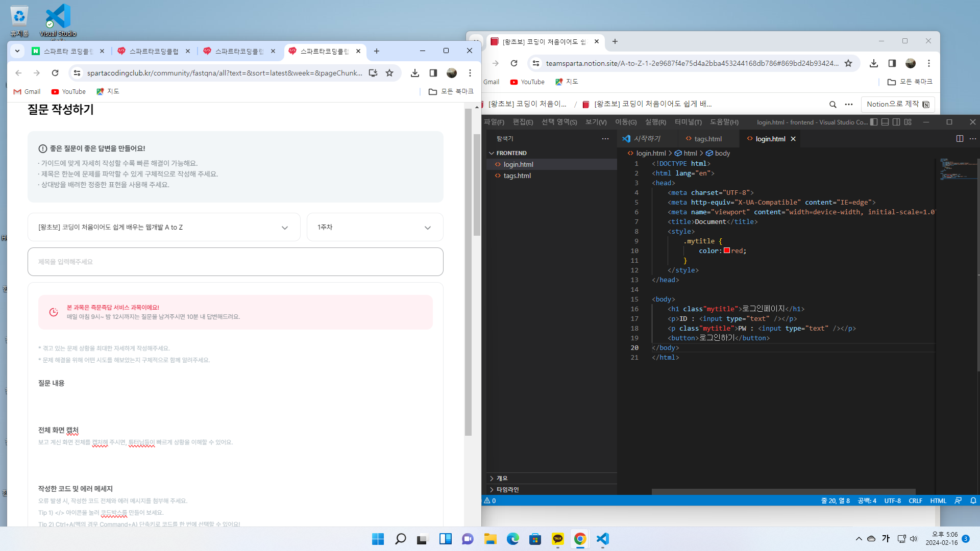The width and height of the screenshot is (980, 551).
Task: Change the HTML language mode in status bar
Action: (938, 500)
